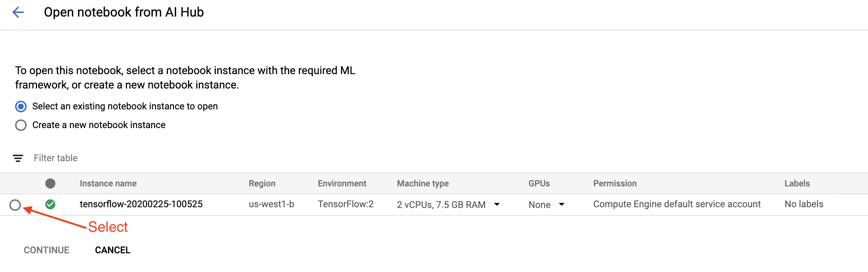The width and height of the screenshot is (868, 272).
Task: Click the GPUs column header
Action: (x=539, y=183)
